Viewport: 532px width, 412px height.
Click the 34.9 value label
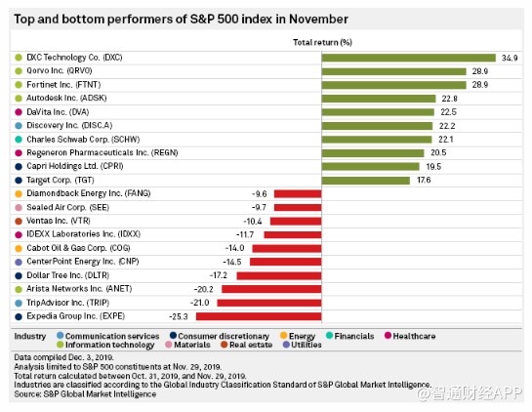[510, 58]
